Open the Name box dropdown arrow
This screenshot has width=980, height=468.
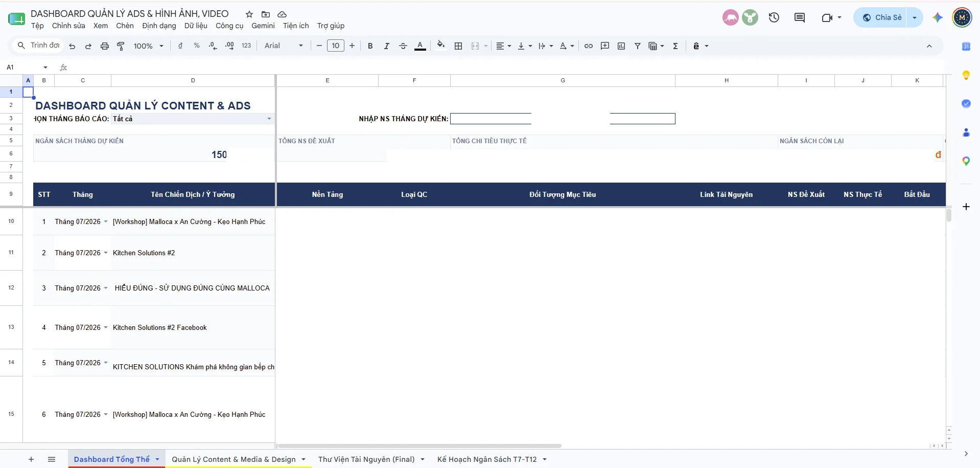click(45, 68)
